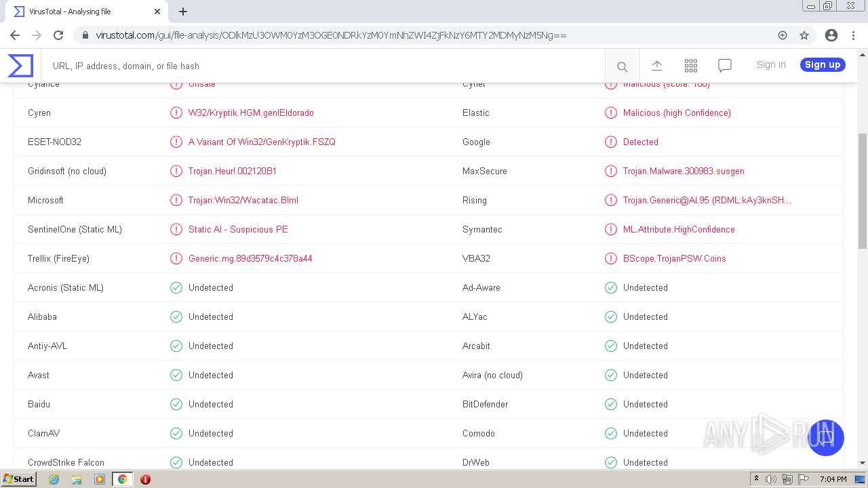Click the green check icon for BitDefender
Viewport: 868px width, 488px height.
[x=611, y=405]
